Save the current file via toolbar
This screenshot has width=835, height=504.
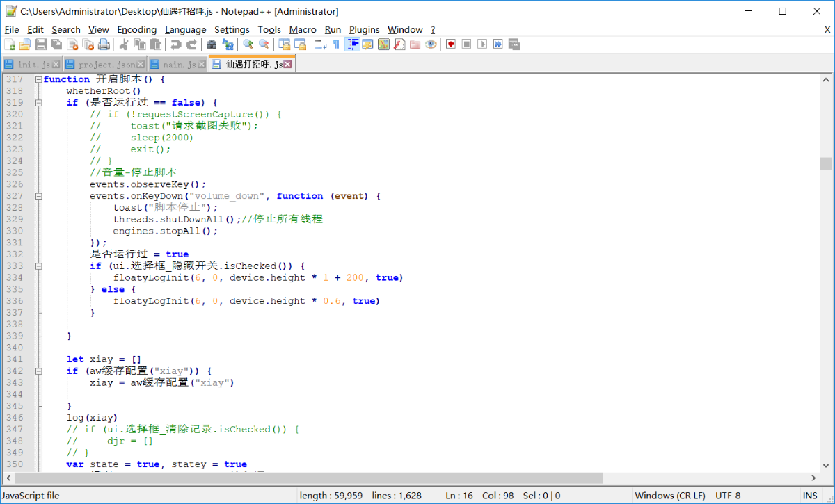point(41,44)
